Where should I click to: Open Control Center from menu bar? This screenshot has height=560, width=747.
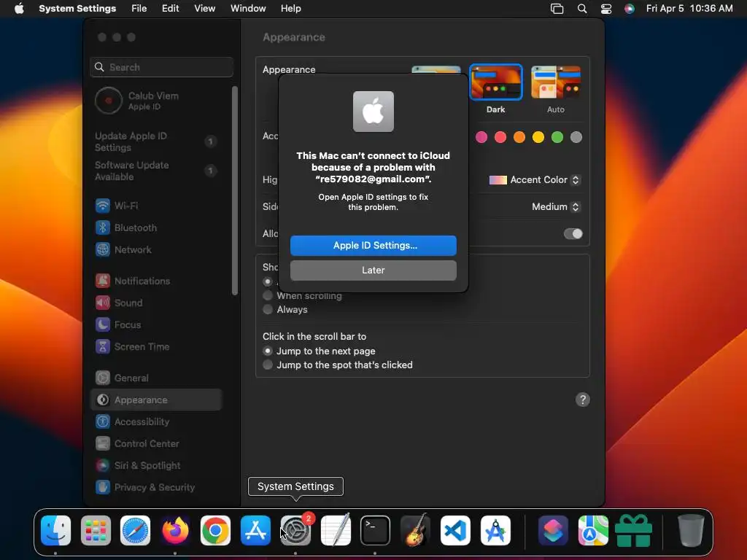point(606,9)
